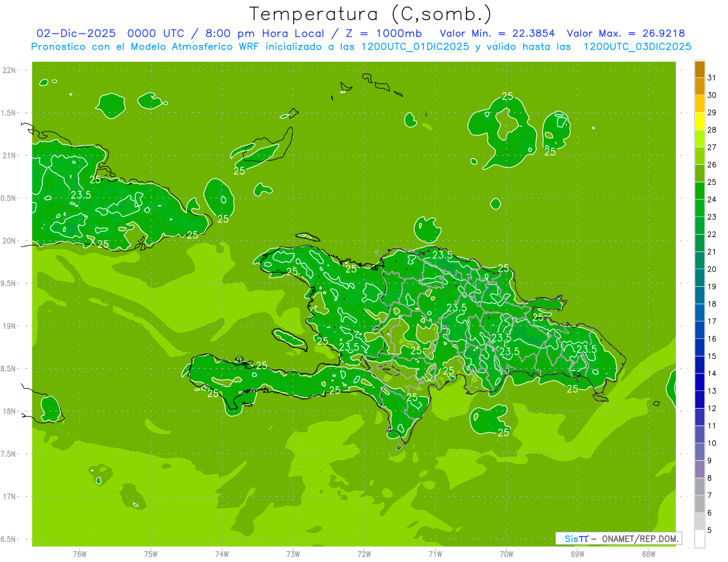Click the colorbar label "31"
Image resolution: width=728 pixels, height=562 pixels.
click(712, 78)
